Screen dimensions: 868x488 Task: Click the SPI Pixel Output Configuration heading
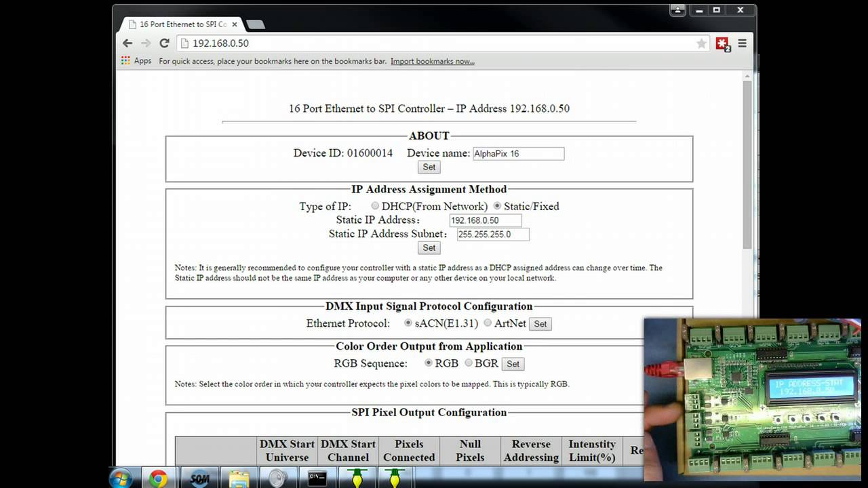point(429,412)
